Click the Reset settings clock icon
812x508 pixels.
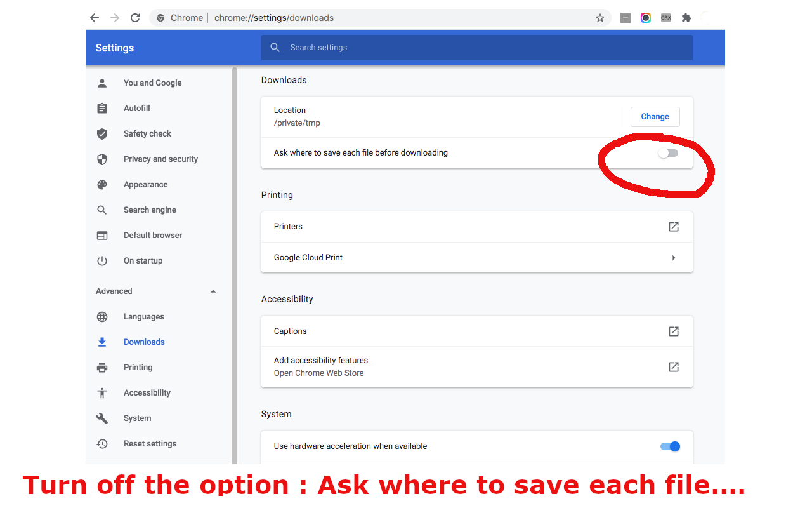[102, 443]
